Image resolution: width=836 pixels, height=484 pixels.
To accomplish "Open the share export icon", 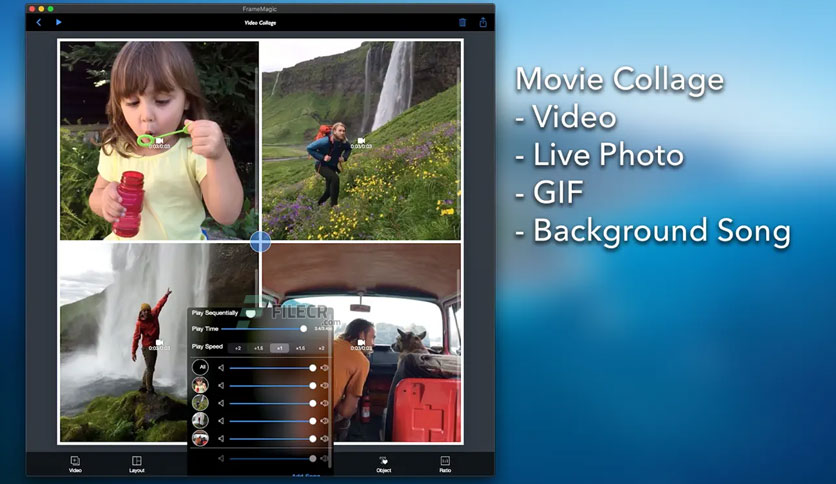I will point(483,22).
